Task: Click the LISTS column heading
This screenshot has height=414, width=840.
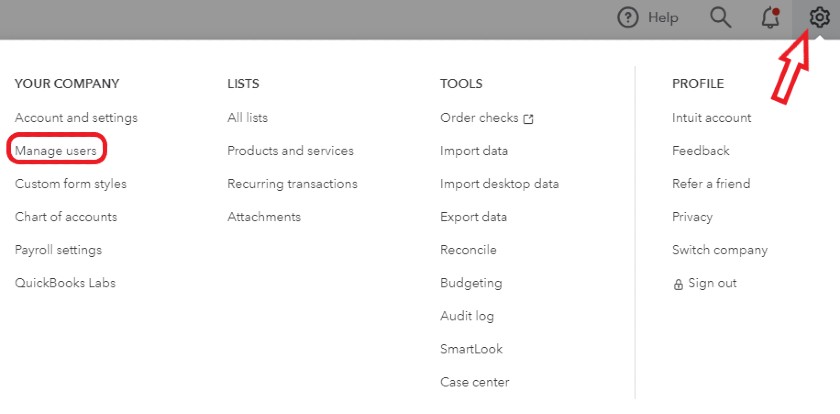Action: 243,84
